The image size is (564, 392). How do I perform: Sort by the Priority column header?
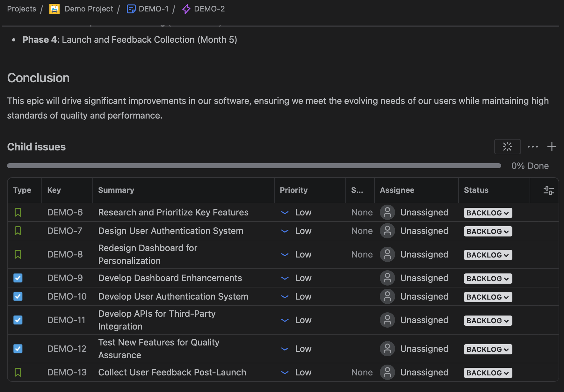(x=293, y=190)
